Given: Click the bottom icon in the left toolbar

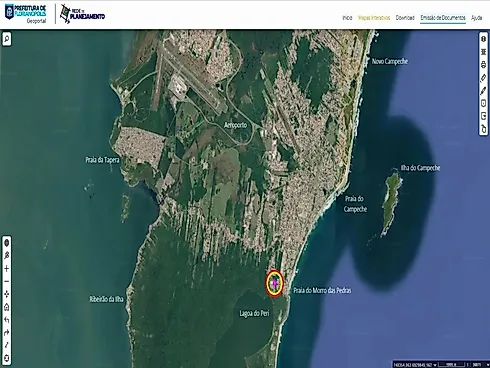Looking at the screenshot, I should (x=7, y=358).
